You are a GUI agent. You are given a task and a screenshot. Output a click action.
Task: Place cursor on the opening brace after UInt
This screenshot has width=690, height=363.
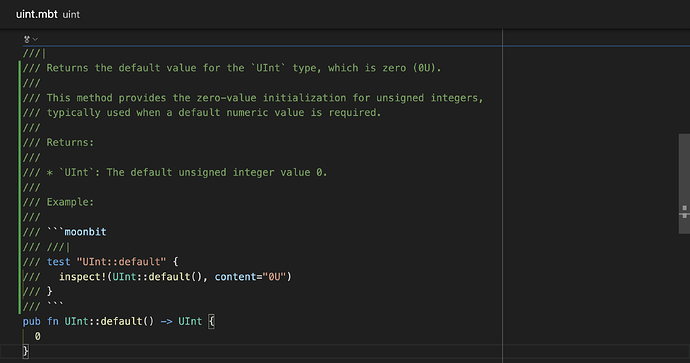coord(211,321)
